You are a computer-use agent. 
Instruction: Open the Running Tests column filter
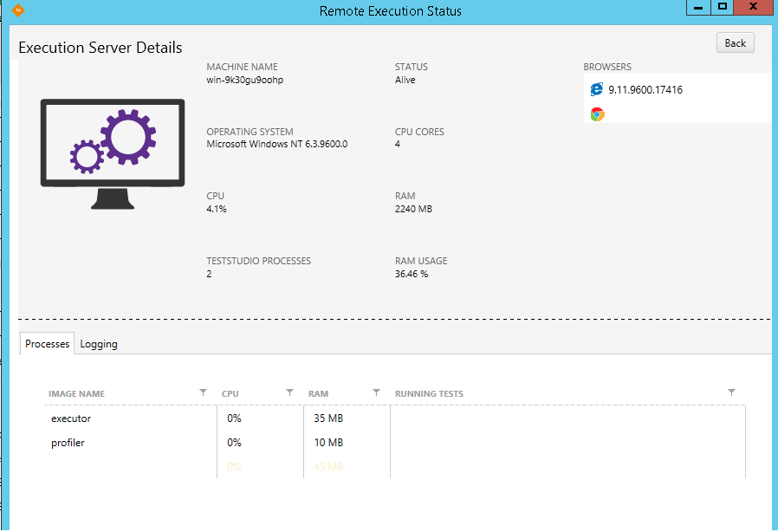click(x=731, y=393)
